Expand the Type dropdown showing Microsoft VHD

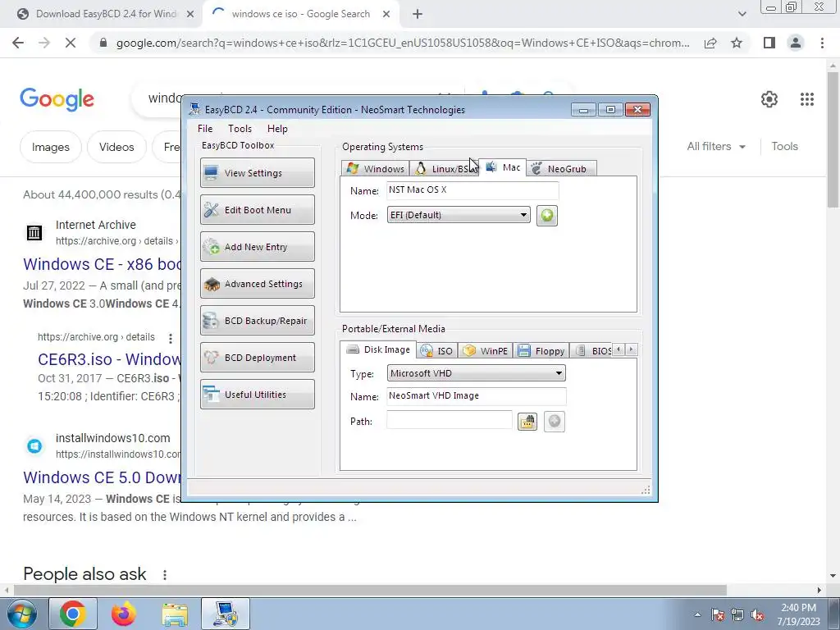click(477, 373)
